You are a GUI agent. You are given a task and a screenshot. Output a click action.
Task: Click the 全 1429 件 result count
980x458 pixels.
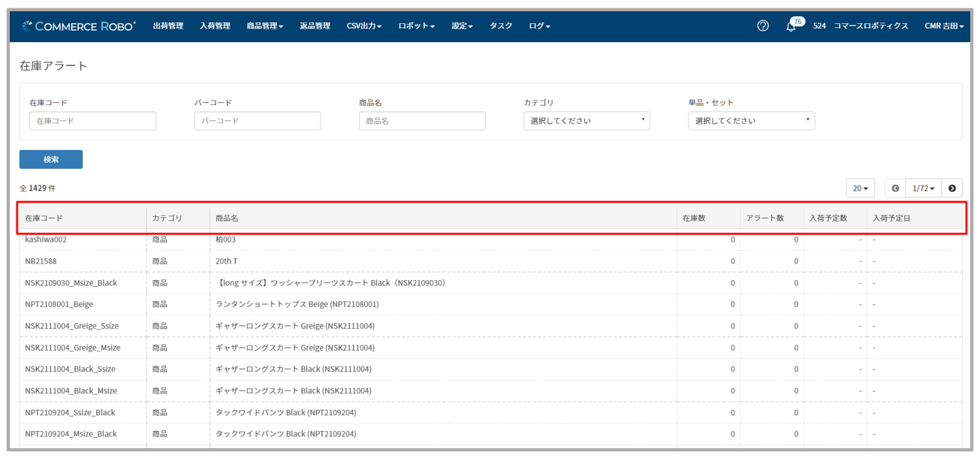click(x=38, y=188)
